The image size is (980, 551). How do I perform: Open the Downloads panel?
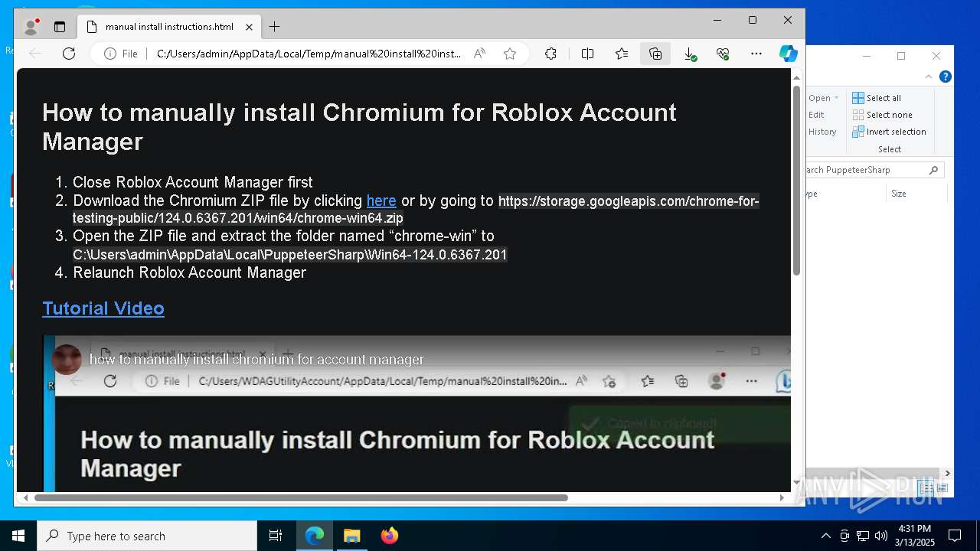[x=689, y=54]
